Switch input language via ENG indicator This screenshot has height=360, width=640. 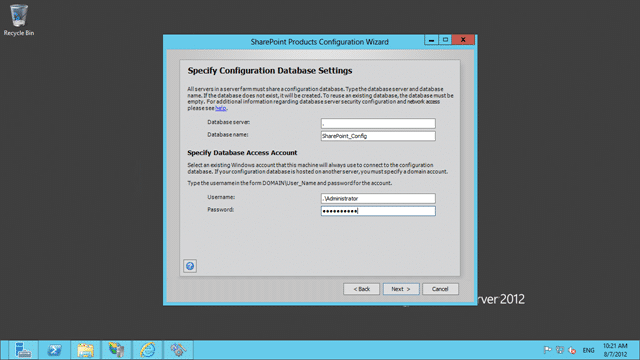click(x=588, y=350)
